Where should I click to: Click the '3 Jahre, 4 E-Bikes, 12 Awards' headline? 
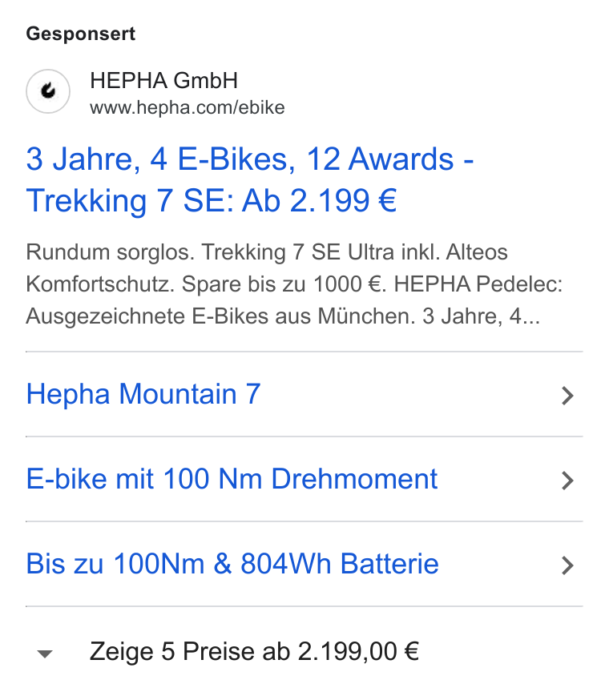coord(240,159)
